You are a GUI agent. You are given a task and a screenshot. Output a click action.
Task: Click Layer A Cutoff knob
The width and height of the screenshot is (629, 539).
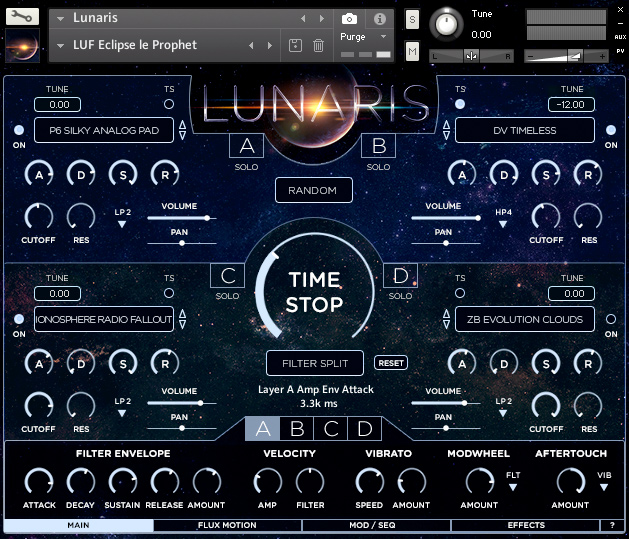(x=39, y=217)
